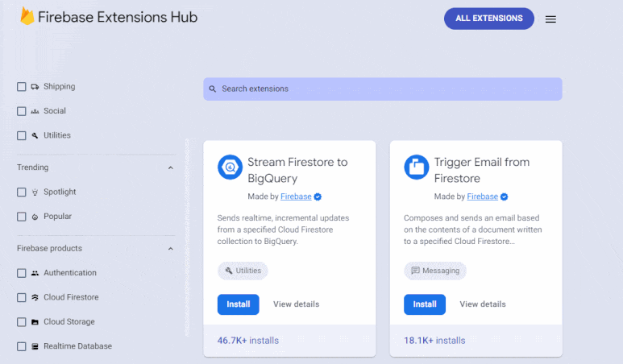The image size is (623, 364).
Task: Collapse the Trending section chevron
Action: pyautogui.click(x=170, y=168)
